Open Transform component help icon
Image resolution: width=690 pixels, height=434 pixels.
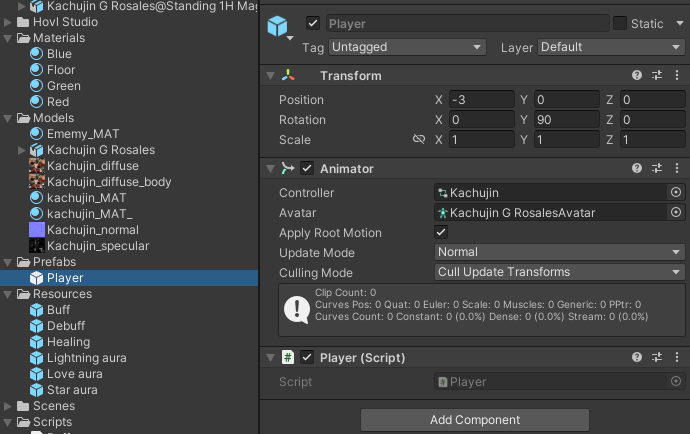tap(636, 75)
